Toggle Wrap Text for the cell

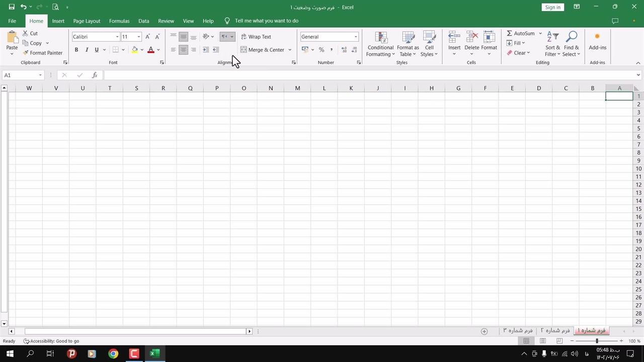coord(256,37)
